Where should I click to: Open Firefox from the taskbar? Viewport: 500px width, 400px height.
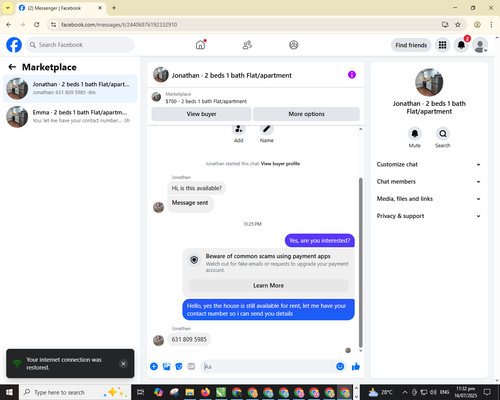pos(205,392)
